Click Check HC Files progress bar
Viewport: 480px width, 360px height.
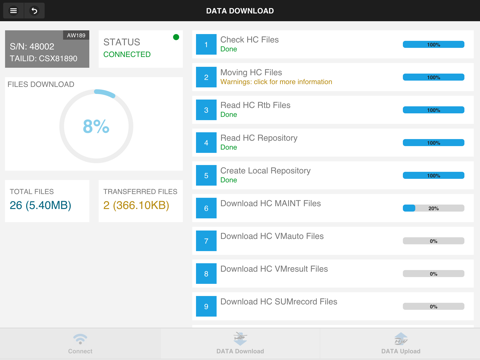tap(433, 44)
